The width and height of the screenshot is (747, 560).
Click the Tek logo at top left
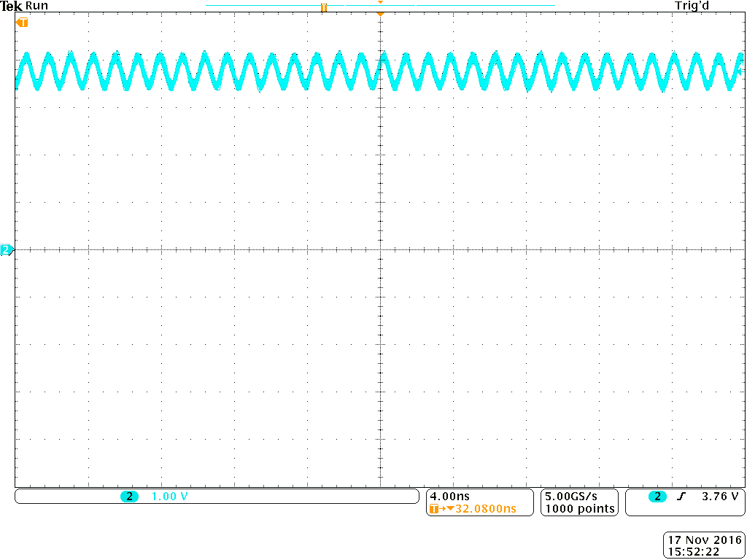[x=12, y=6]
